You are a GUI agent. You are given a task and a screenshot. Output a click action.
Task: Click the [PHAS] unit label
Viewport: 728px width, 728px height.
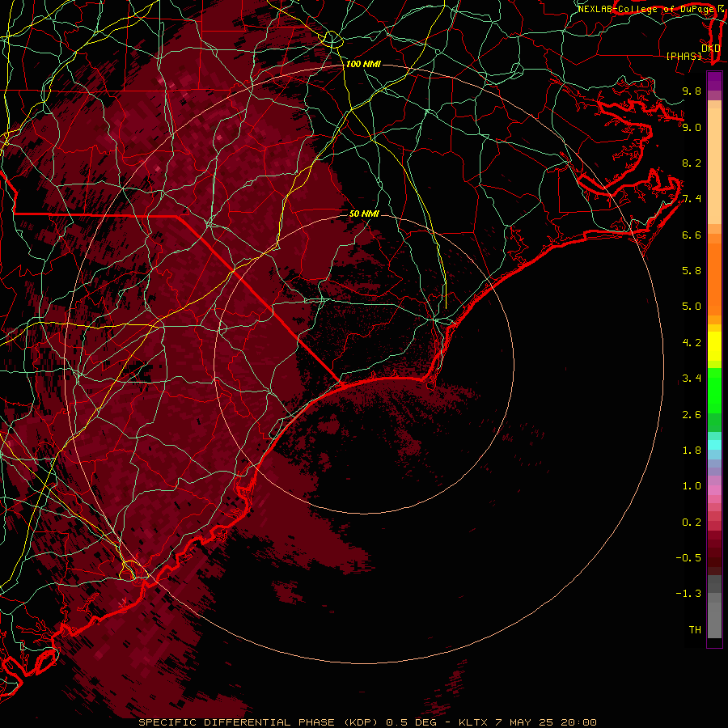point(684,56)
